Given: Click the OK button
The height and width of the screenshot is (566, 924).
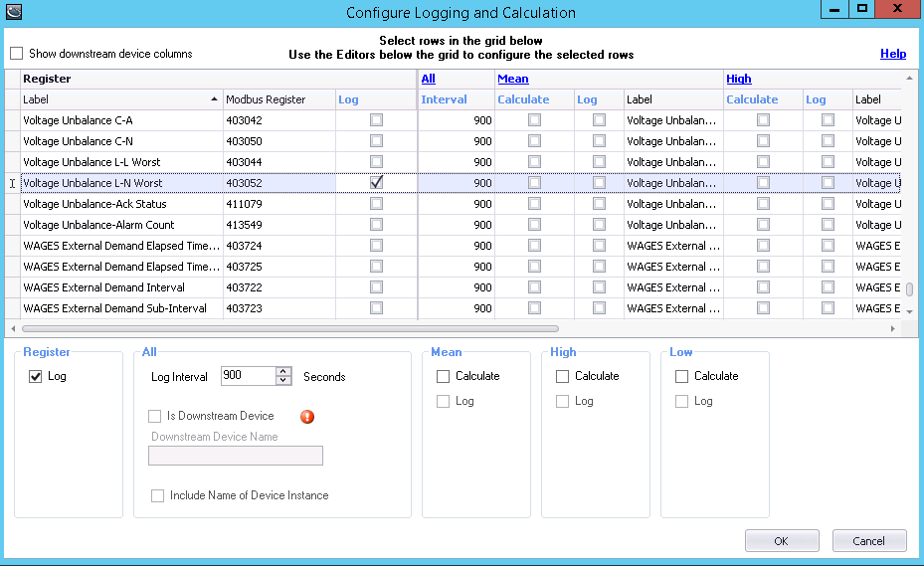Looking at the screenshot, I should [782, 541].
